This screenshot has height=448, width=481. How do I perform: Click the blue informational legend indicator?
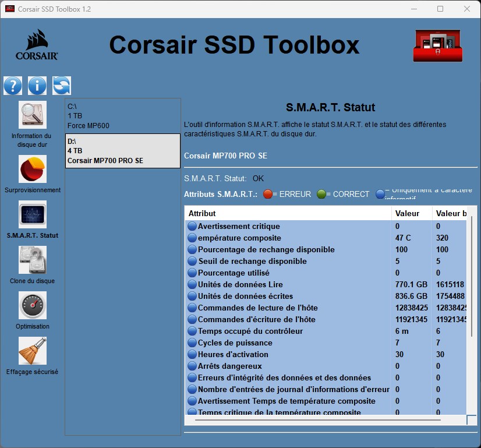[x=380, y=194]
